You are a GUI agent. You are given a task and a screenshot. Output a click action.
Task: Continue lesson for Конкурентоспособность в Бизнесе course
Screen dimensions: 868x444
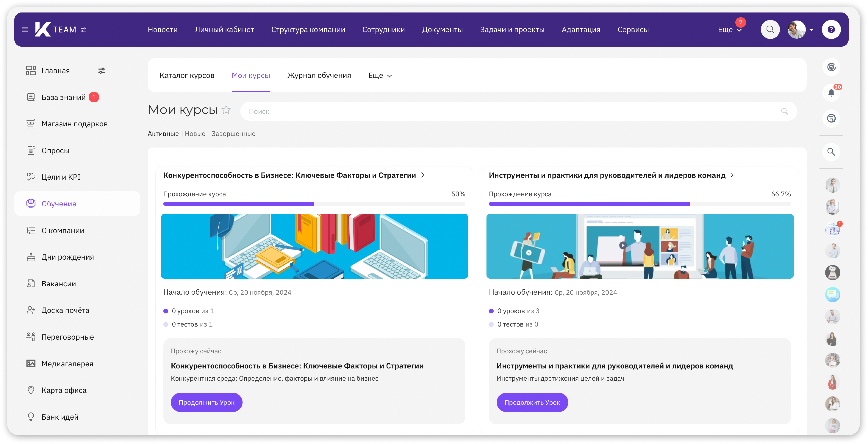[206, 402]
